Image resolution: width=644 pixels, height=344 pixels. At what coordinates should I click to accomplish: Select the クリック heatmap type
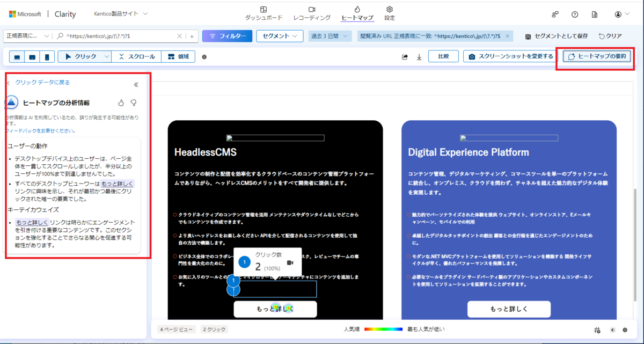[x=80, y=57]
